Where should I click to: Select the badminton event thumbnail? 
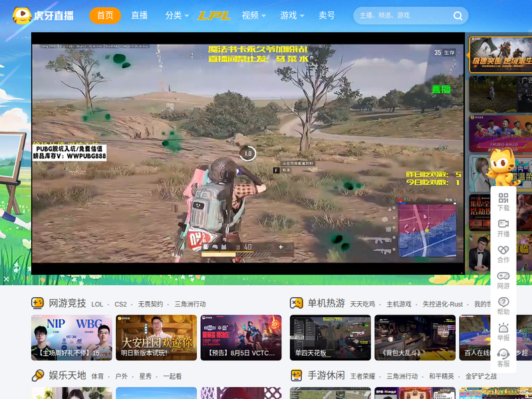(501, 134)
